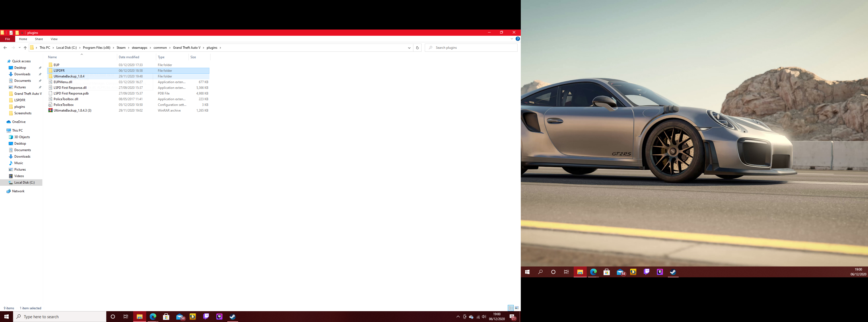The height and width of the screenshot is (322, 868).
Task: Click the Refresh button beside address bar
Action: [417, 48]
